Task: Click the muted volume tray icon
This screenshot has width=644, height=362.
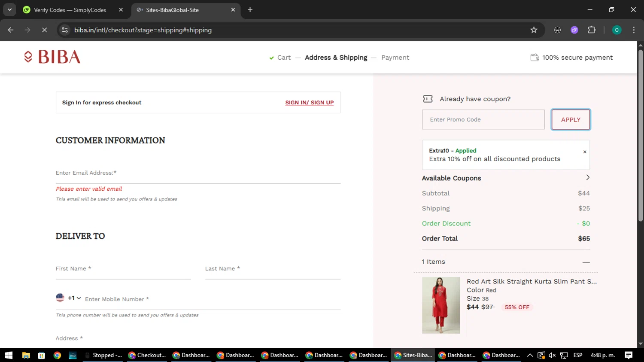Action: 552,355
